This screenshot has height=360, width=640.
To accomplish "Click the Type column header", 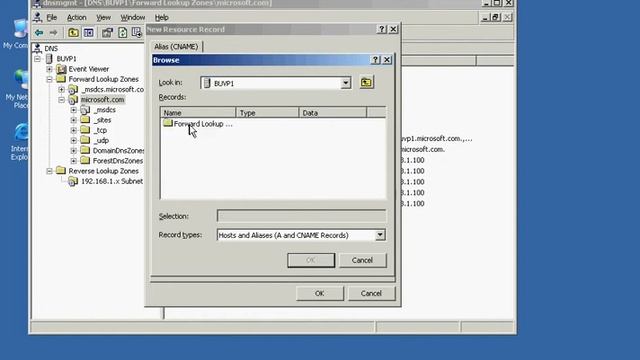I will (x=267, y=113).
